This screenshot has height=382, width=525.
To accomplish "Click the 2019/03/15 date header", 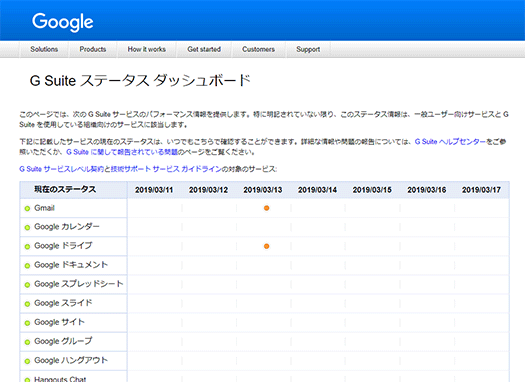I will click(372, 190).
